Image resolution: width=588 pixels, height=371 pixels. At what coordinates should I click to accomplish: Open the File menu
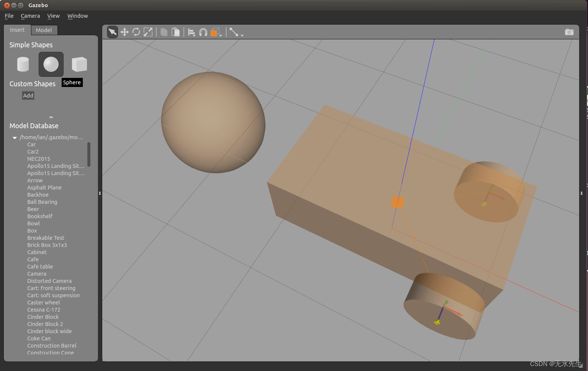click(9, 16)
